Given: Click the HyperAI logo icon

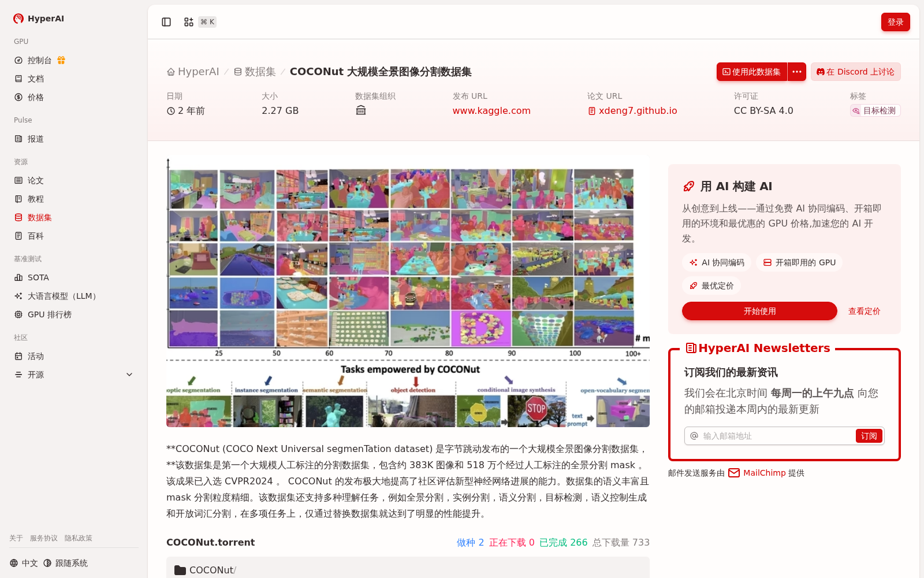Looking at the screenshot, I should tap(18, 18).
